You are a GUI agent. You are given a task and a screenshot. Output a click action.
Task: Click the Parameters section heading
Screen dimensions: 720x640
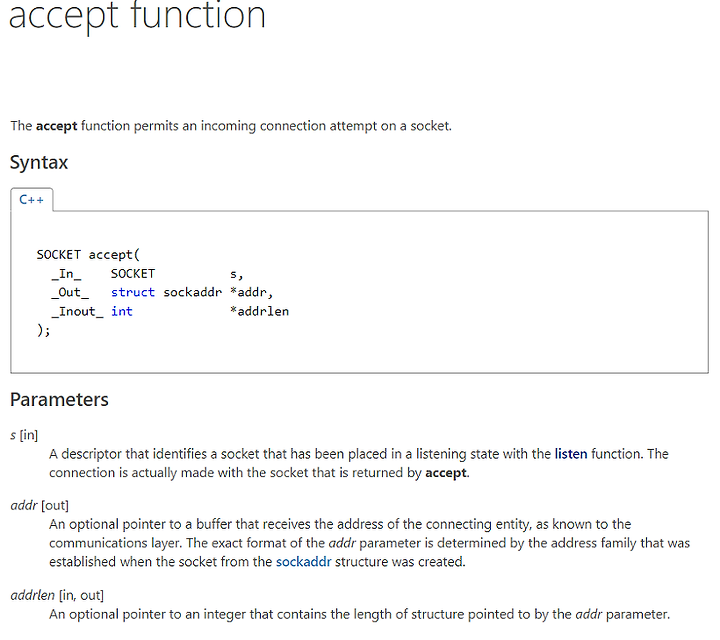59,399
